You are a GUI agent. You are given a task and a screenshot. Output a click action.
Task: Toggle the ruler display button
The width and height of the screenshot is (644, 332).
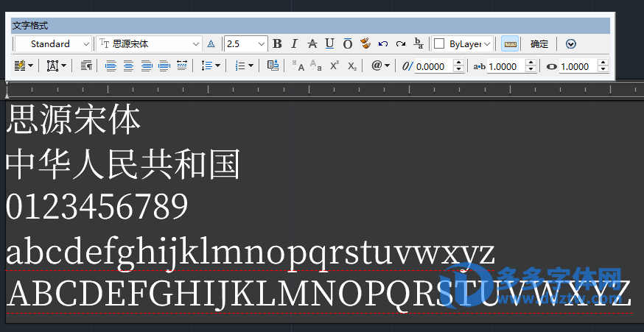tap(510, 44)
